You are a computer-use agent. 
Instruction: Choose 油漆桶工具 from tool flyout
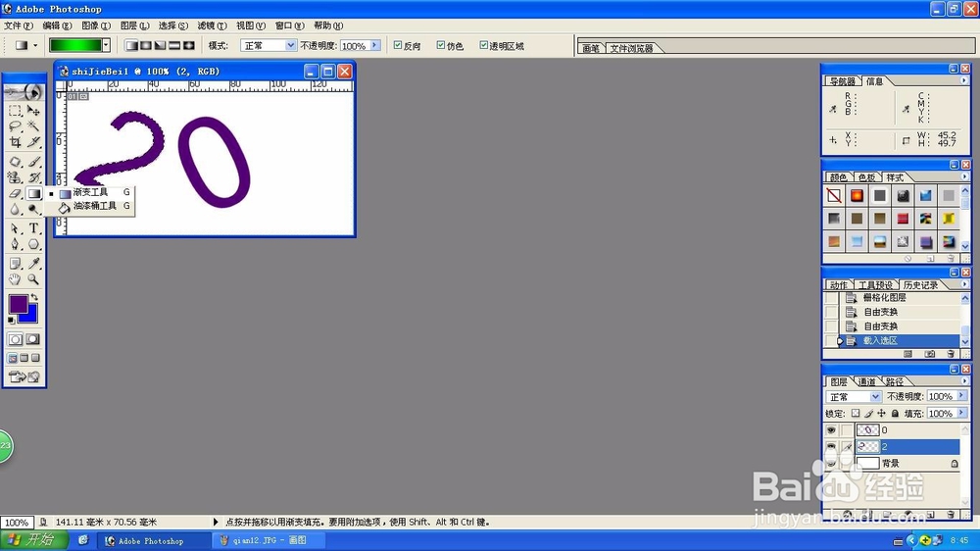[94, 206]
